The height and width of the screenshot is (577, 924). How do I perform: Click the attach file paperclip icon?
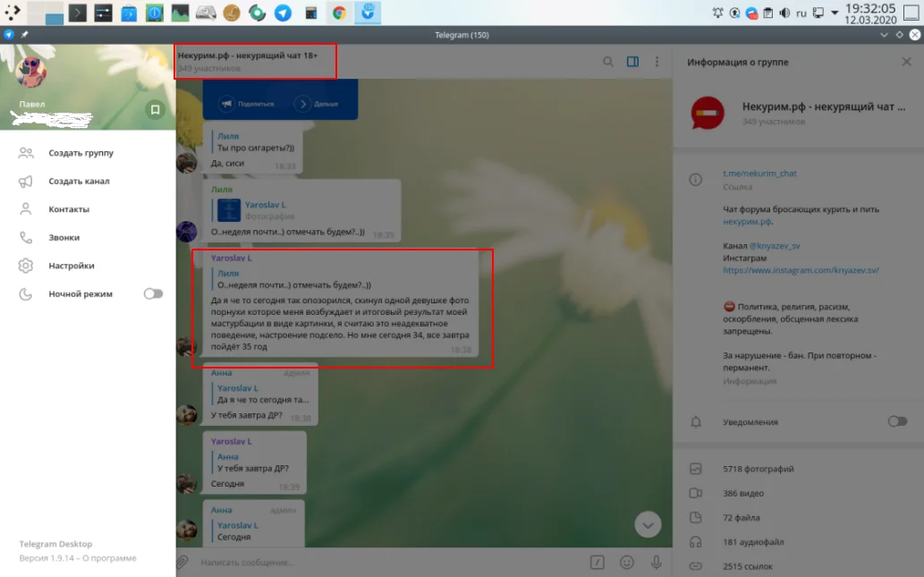183,563
